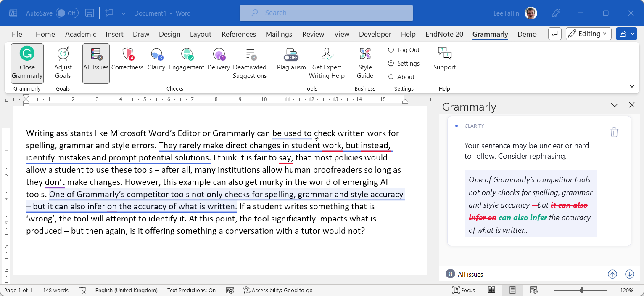Viewport: 644px width, 296px height.
Task: Open the Correctness checks
Action: click(x=127, y=59)
